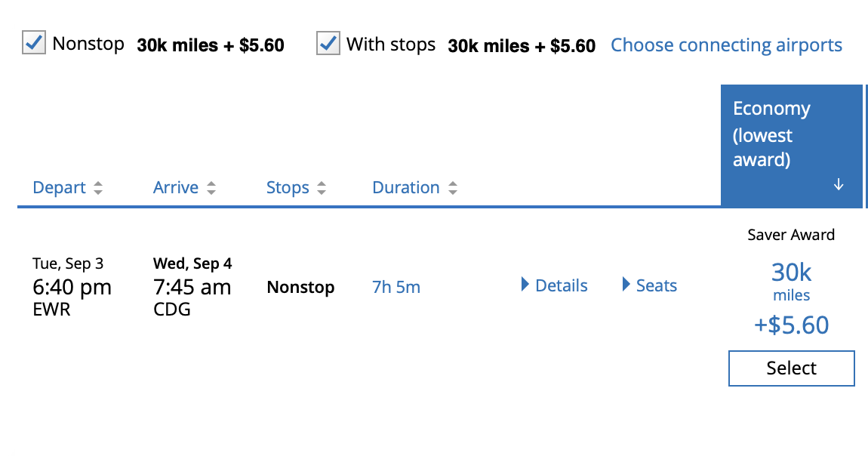Click the down arrow in the Economy header
Image resolution: width=868 pixels, height=456 pixels.
pyautogui.click(x=839, y=185)
